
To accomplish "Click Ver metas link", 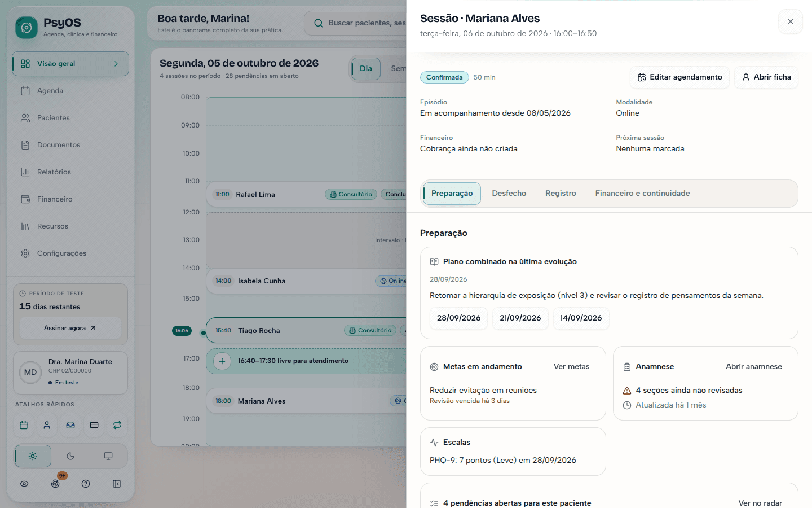I will (x=571, y=367).
